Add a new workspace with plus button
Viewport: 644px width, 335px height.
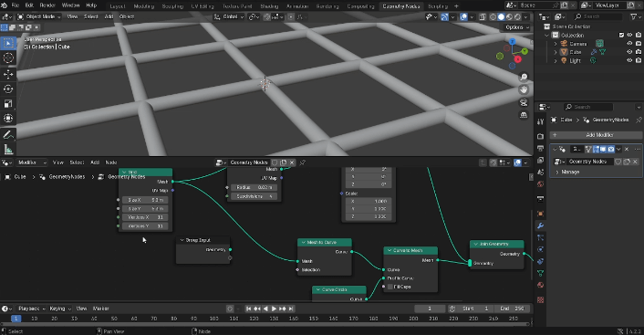point(456,6)
